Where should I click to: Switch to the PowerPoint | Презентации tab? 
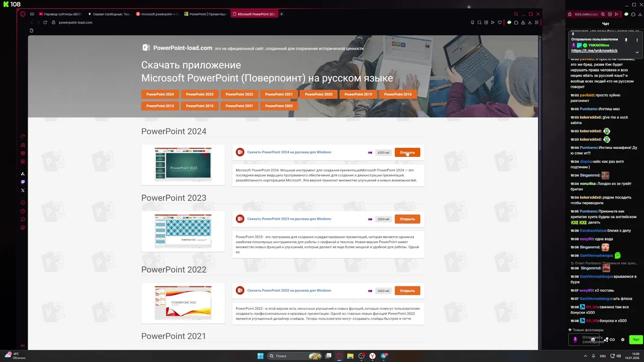tap(206, 14)
